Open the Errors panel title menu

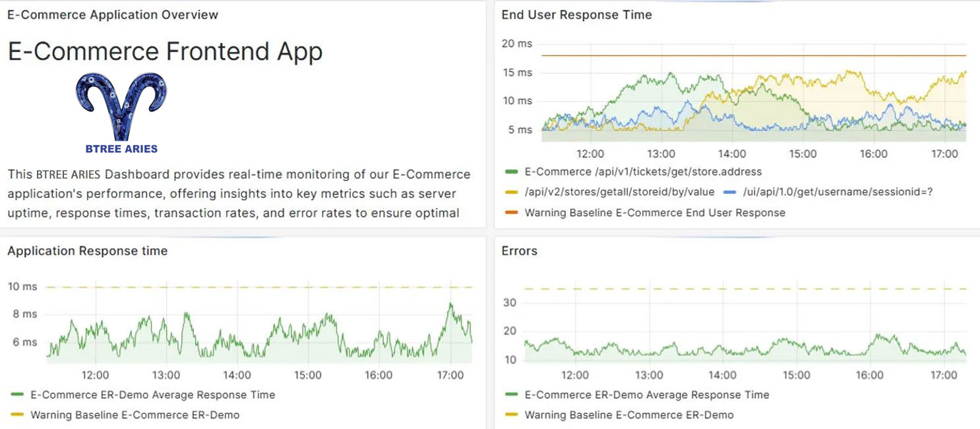[x=519, y=251]
